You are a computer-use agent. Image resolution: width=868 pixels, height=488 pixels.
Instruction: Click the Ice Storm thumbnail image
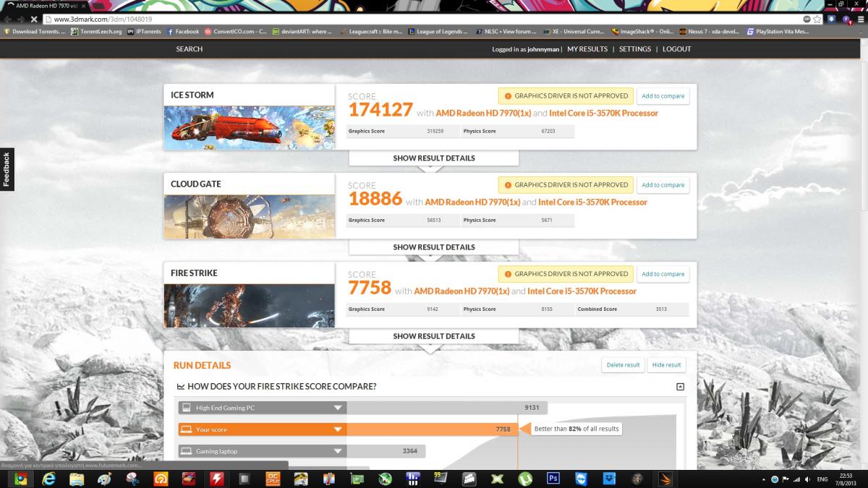pyautogui.click(x=249, y=128)
